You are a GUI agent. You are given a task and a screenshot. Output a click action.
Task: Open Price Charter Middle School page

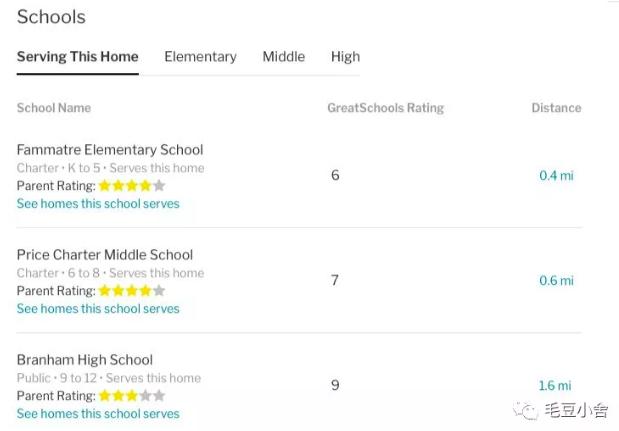[105, 255]
